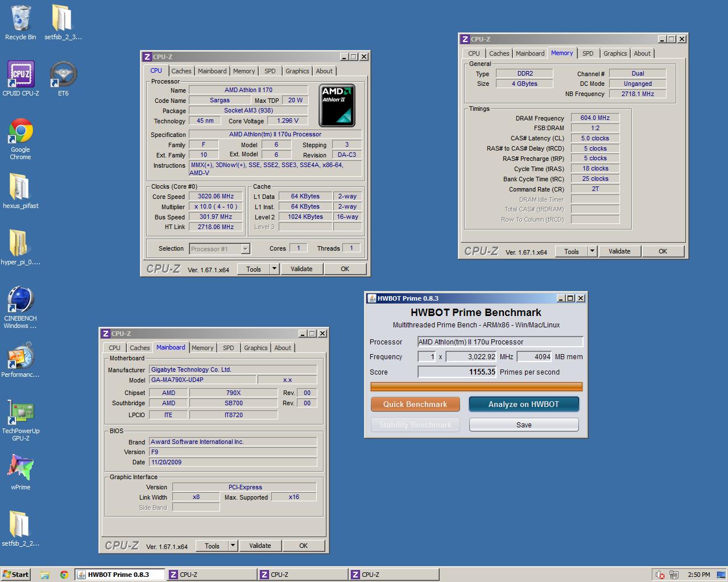Click the 3,022.92 MHz frequency field
This screenshot has height=582, width=728.
(x=471, y=357)
